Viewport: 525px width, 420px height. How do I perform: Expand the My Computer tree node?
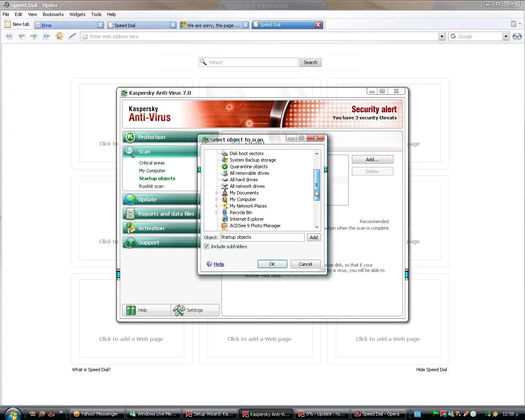[217, 199]
